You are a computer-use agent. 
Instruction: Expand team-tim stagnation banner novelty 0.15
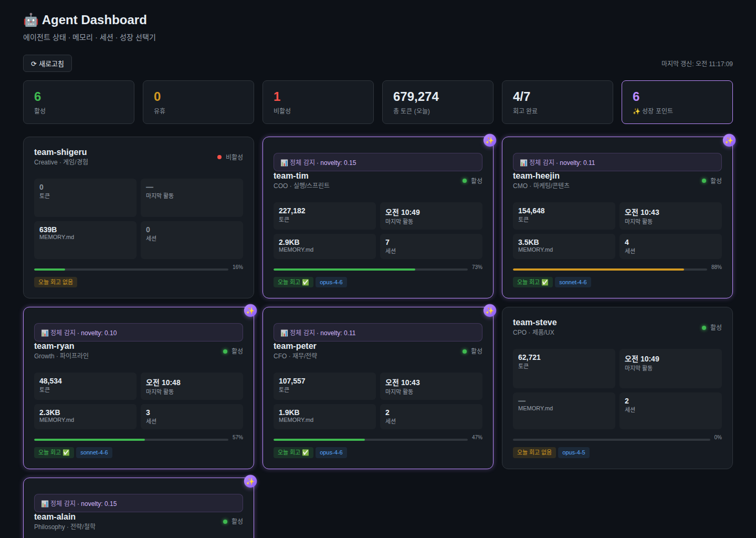[x=377, y=162]
